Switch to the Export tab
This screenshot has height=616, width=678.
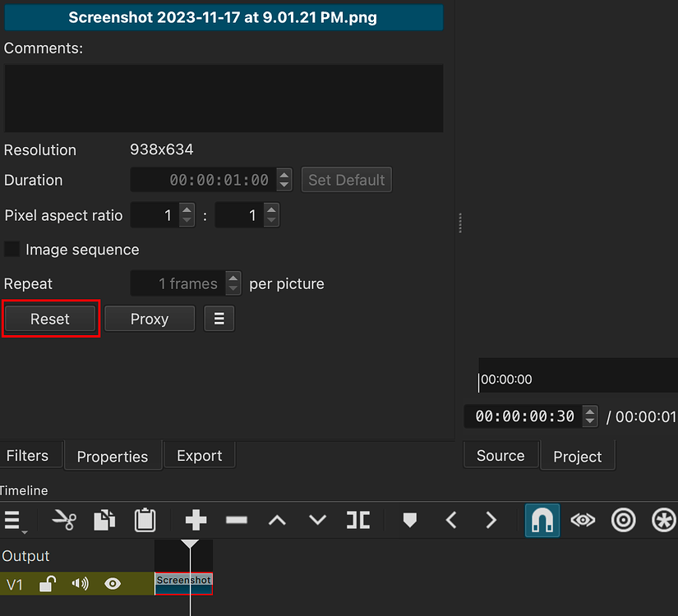tap(200, 455)
